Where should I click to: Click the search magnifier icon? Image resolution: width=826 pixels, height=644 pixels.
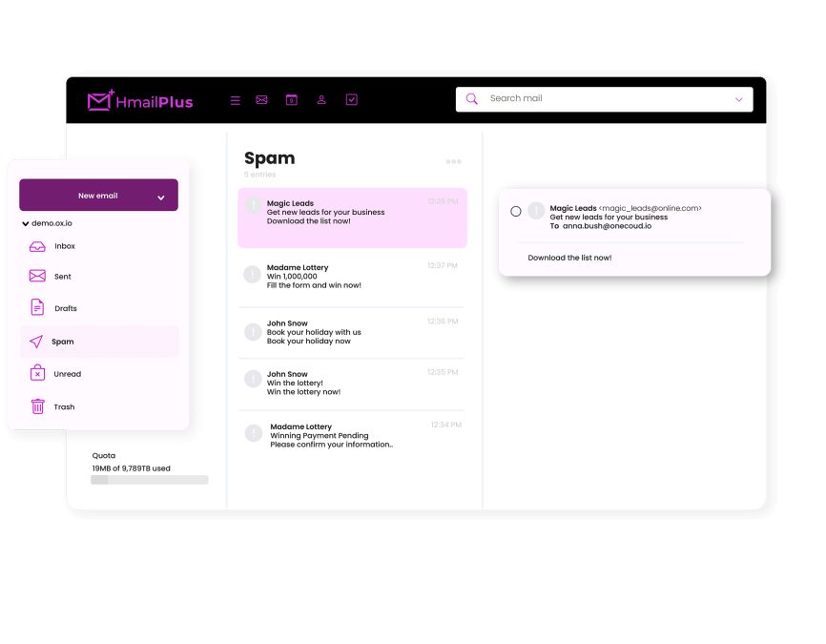point(472,99)
